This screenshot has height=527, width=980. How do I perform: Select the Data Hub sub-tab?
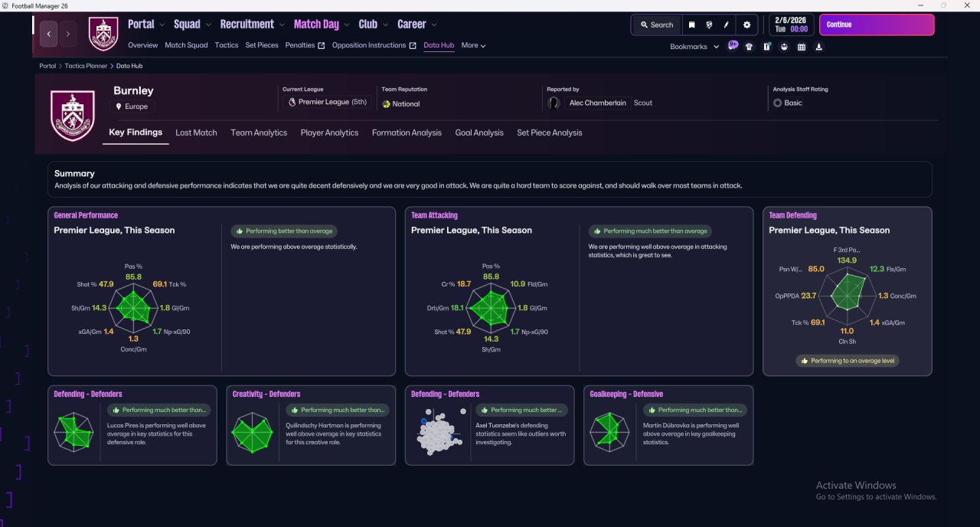coord(439,45)
